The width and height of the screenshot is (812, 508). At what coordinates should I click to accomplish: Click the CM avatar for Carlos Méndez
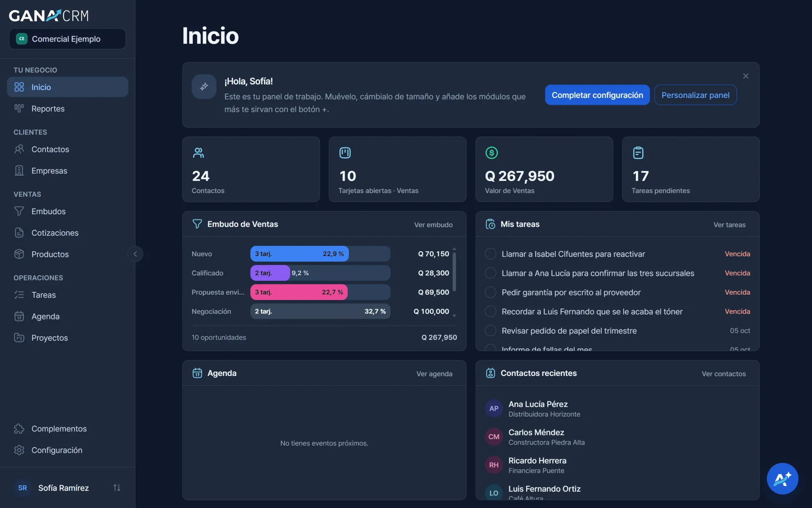tap(494, 437)
